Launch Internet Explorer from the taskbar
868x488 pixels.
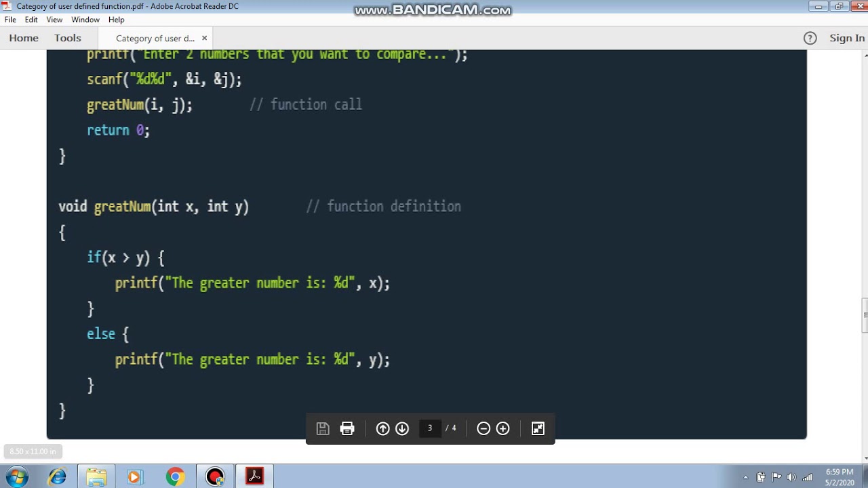(x=57, y=477)
